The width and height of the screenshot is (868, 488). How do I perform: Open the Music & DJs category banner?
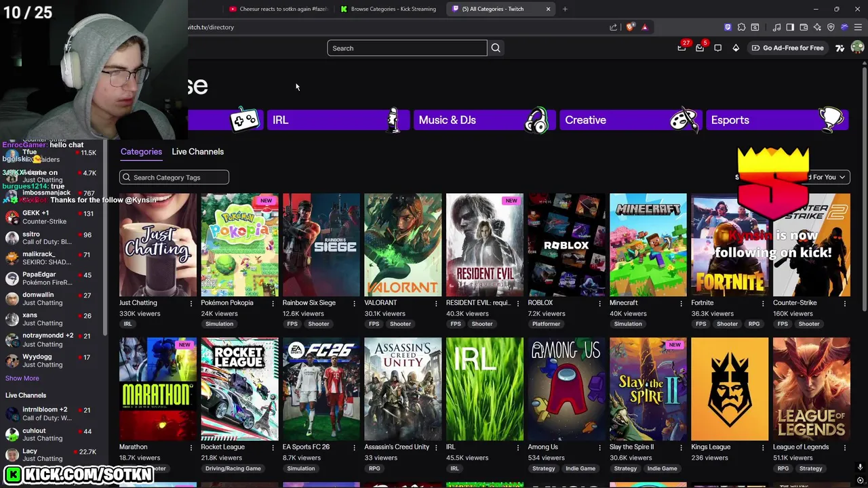point(484,120)
